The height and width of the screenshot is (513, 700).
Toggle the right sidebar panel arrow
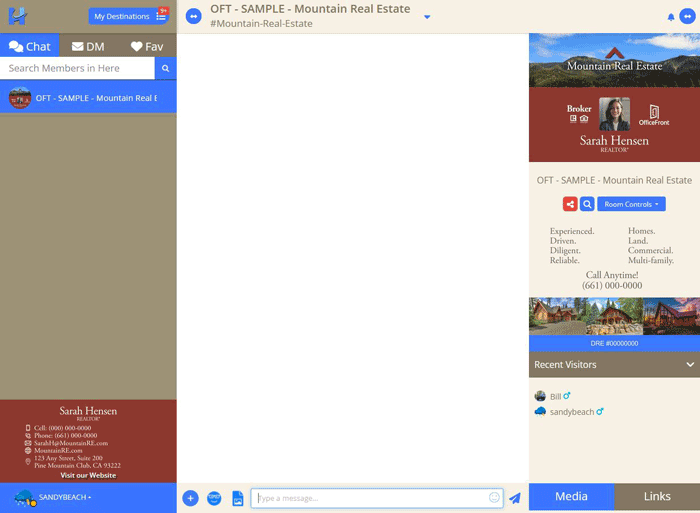[x=686, y=16]
